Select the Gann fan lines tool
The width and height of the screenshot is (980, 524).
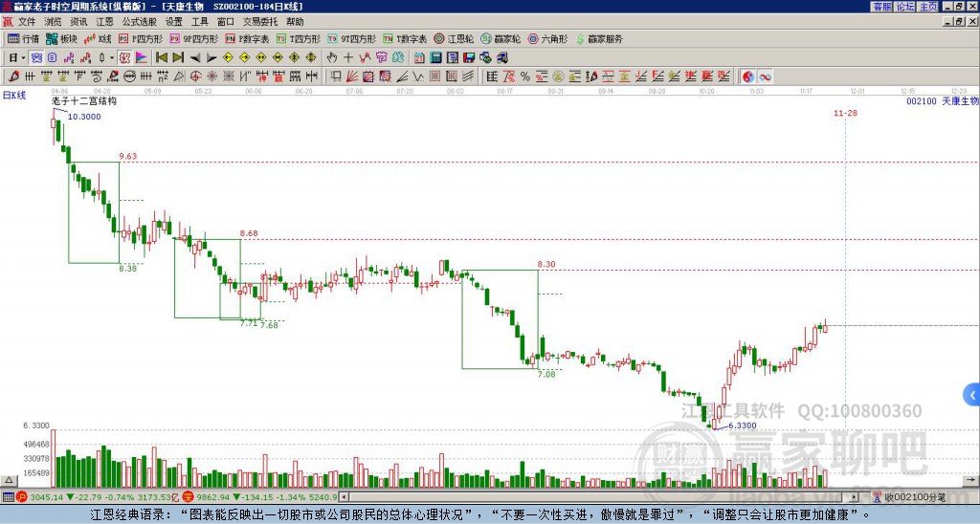pos(351,76)
